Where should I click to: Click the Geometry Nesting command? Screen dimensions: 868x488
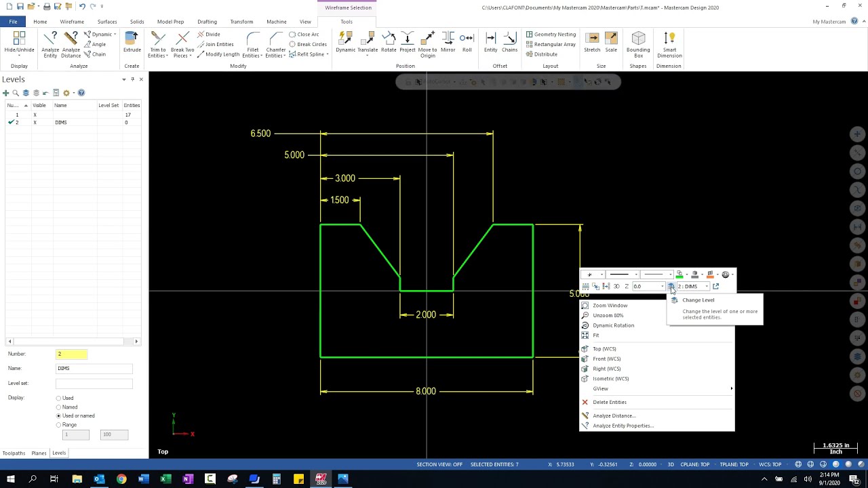click(551, 35)
